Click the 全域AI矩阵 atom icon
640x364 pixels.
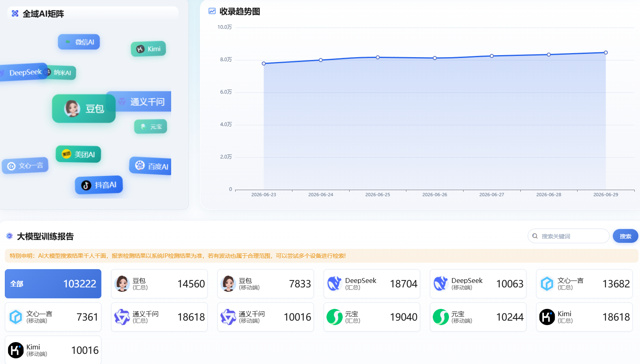[x=15, y=13]
